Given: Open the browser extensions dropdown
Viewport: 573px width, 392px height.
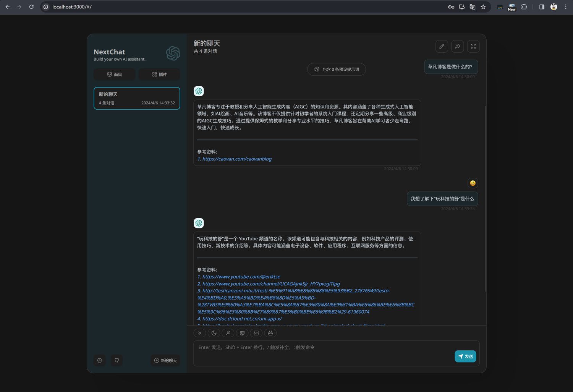Looking at the screenshot, I should click(x=524, y=6).
